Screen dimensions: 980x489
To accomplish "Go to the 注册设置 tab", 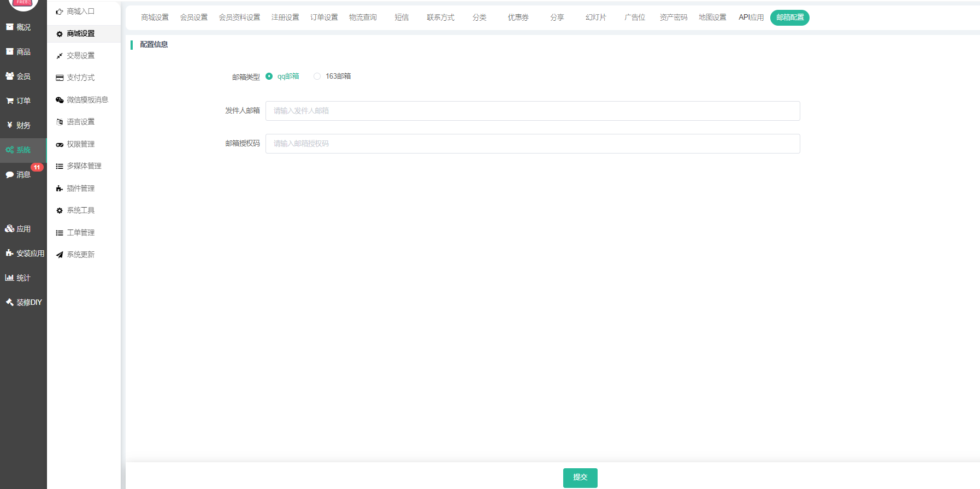I will [x=285, y=17].
